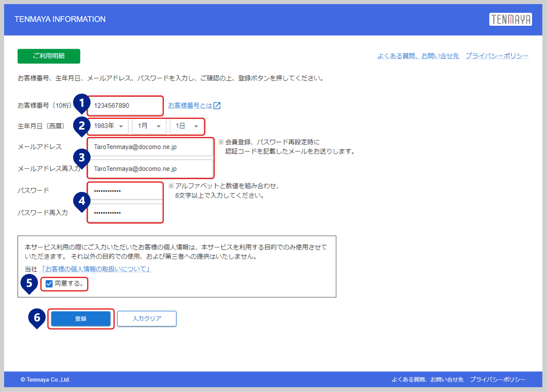Viewport: 547px width, 392px height.
Task: Focus the お客様番号 input field
Action: click(125, 106)
